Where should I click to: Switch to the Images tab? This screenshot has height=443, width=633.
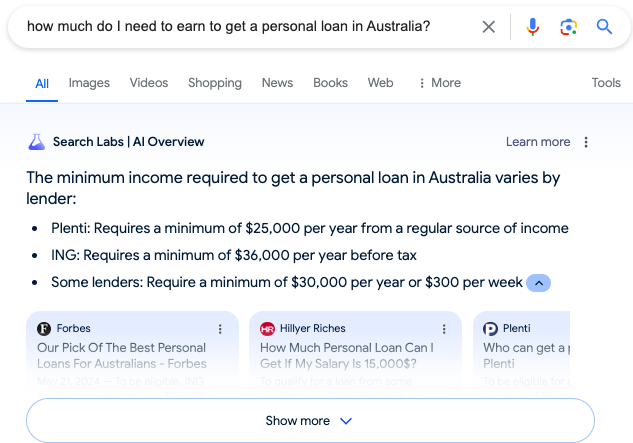[89, 83]
